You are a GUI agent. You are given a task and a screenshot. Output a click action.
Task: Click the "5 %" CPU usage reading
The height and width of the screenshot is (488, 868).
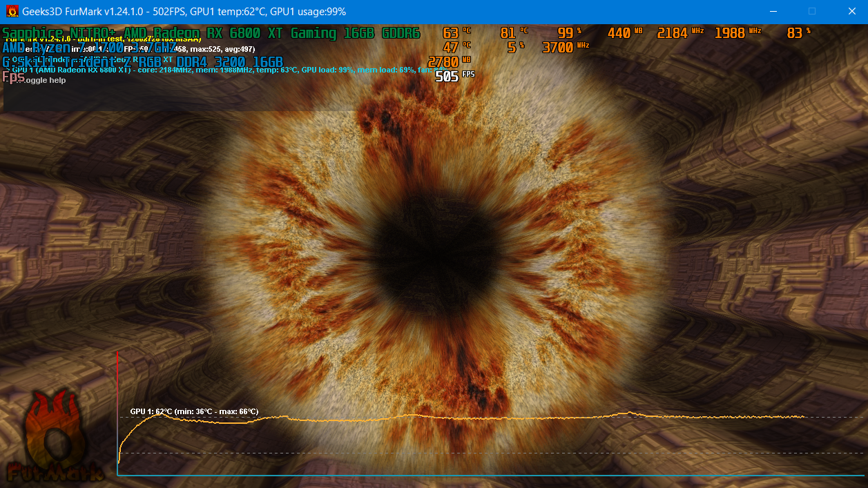coord(516,47)
